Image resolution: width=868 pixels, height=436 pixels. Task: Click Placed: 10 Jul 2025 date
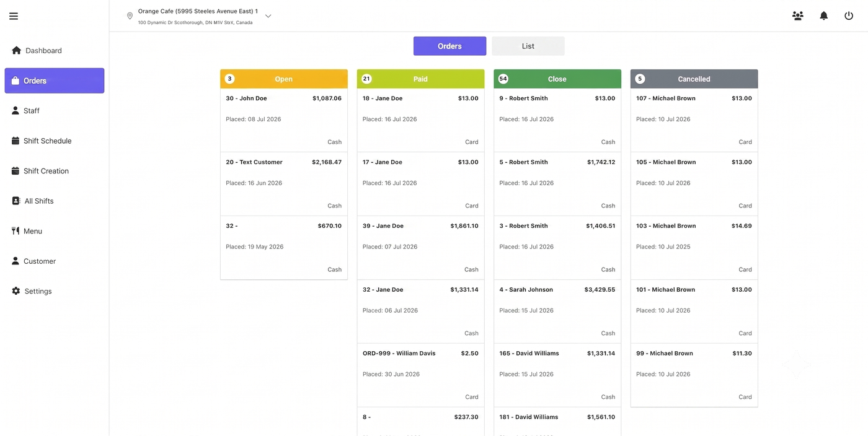663,247
